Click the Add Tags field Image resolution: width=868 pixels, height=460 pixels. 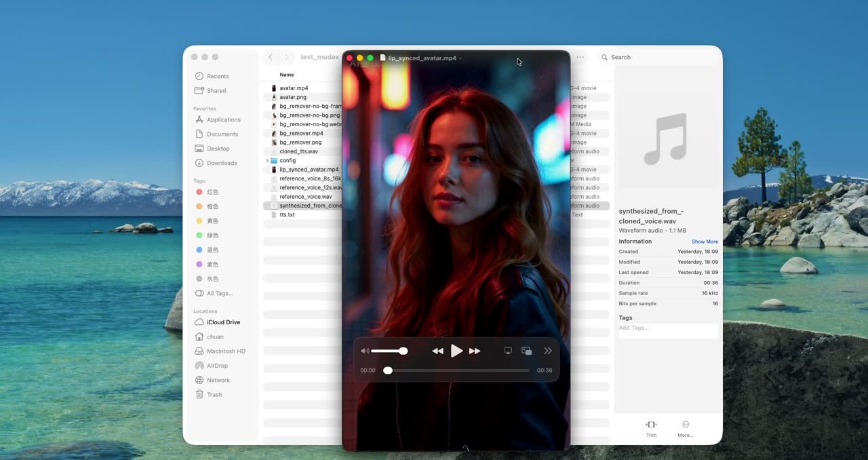click(x=668, y=328)
